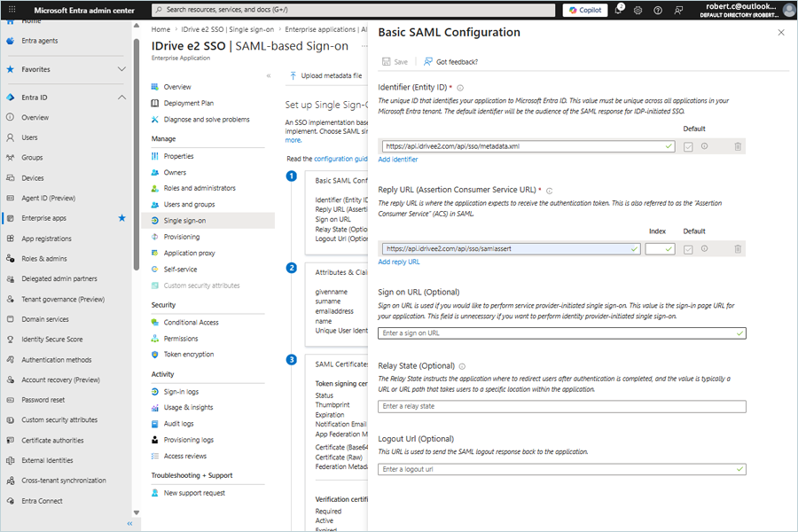Open the IDrive e2 SSO breadcrumb
Image resolution: width=798 pixels, height=532 pixels.
pyautogui.click(x=228, y=29)
